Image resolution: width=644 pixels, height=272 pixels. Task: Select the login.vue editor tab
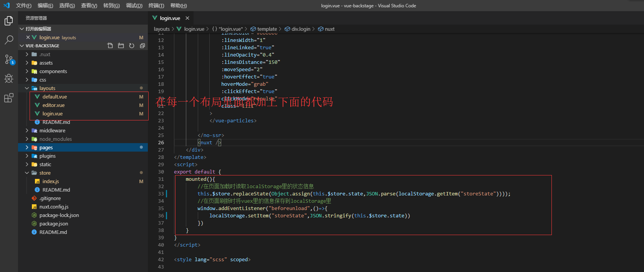170,18
